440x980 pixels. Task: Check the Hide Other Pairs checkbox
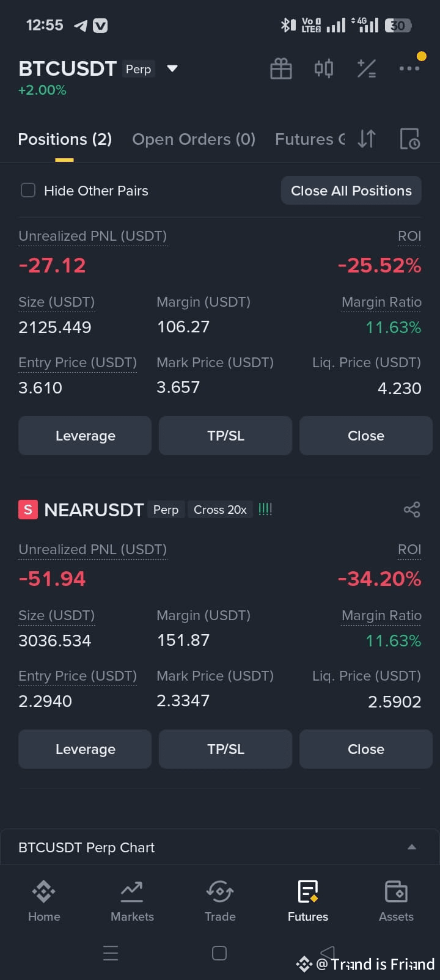(28, 191)
